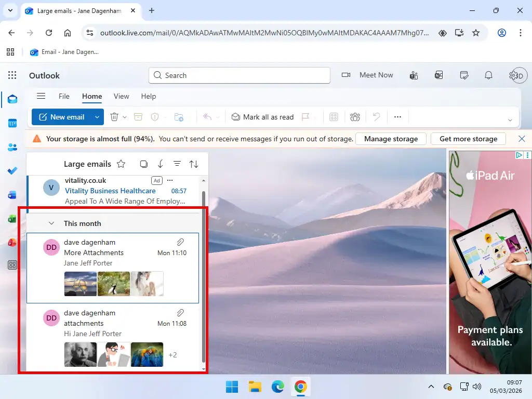Image resolution: width=532 pixels, height=399 pixels.
Task: Open the File menu
Action: click(63, 97)
